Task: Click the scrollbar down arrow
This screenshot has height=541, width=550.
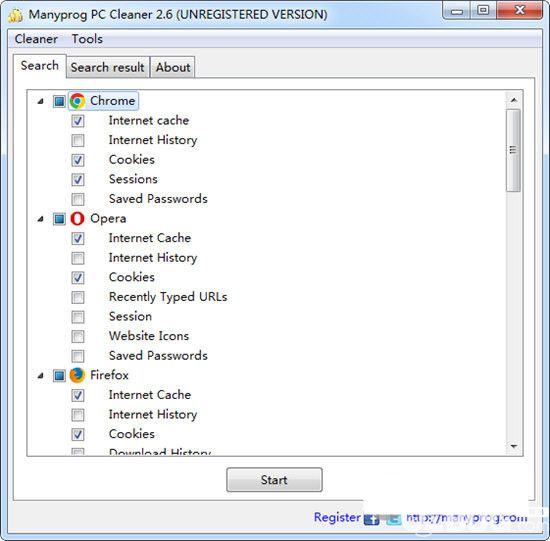Action: pyautogui.click(x=514, y=446)
